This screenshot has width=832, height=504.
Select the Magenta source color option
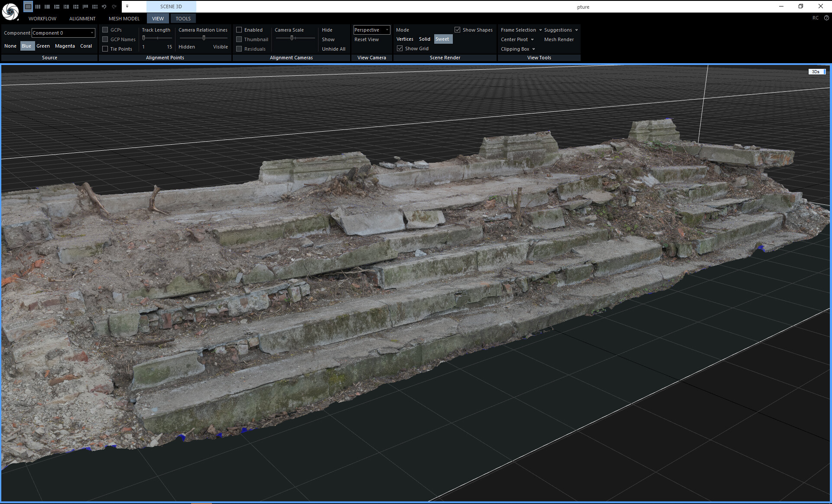65,46
